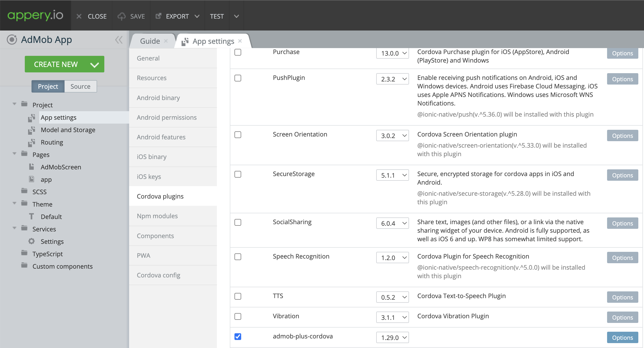Expand the Create New dropdown arrow
This screenshot has height=348, width=644.
pyautogui.click(x=95, y=64)
